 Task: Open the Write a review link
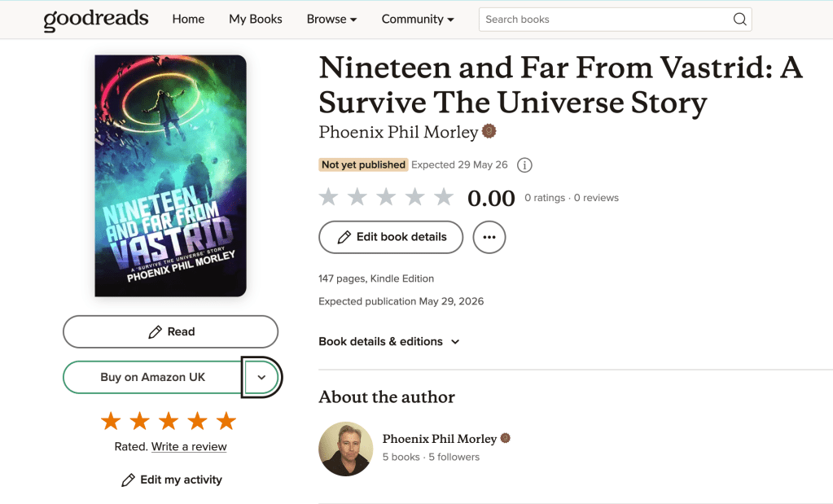click(189, 447)
